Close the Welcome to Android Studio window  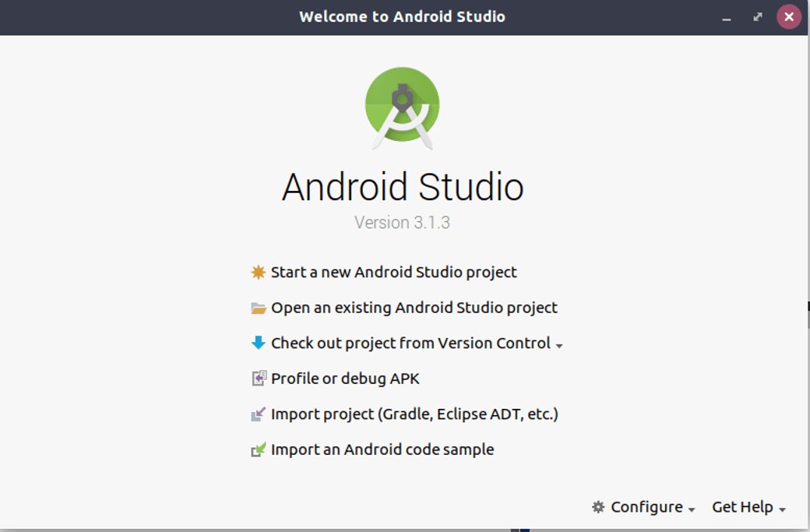point(789,16)
